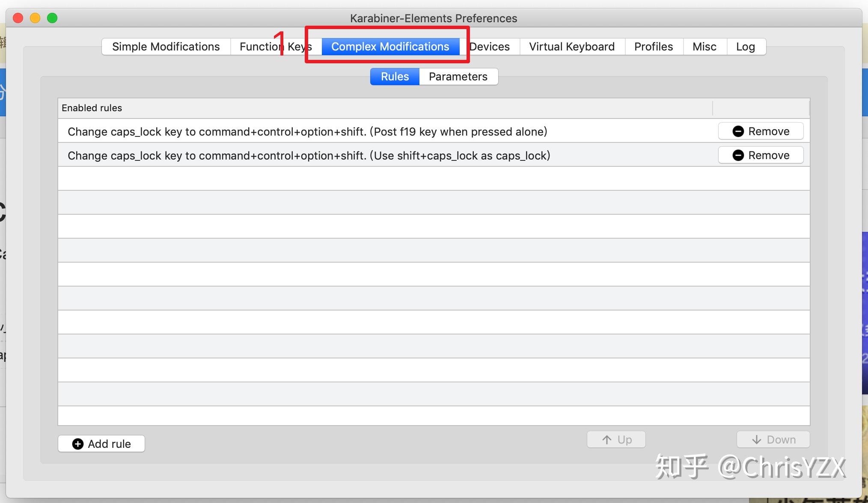
Task: Select the Simple Modifications tab
Action: 165,46
